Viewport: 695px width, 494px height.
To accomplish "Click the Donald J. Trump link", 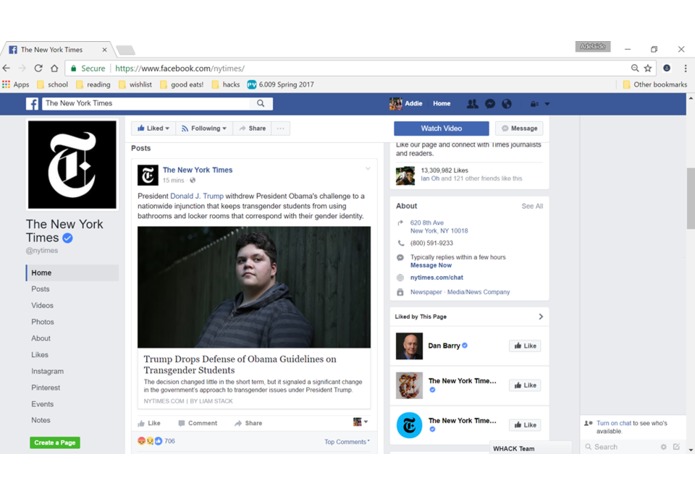I will (197, 196).
